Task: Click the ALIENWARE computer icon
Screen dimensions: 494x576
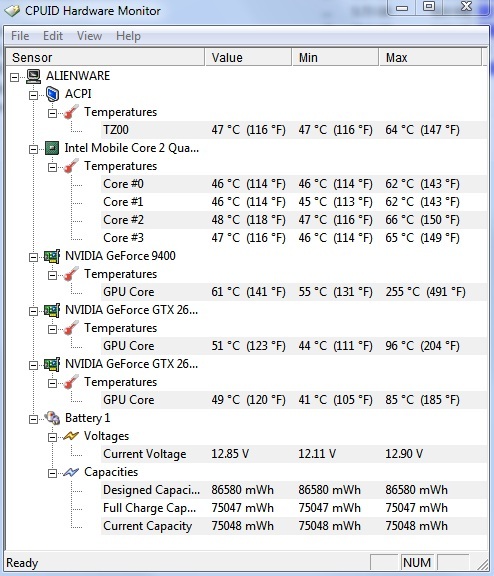Action: (x=34, y=76)
